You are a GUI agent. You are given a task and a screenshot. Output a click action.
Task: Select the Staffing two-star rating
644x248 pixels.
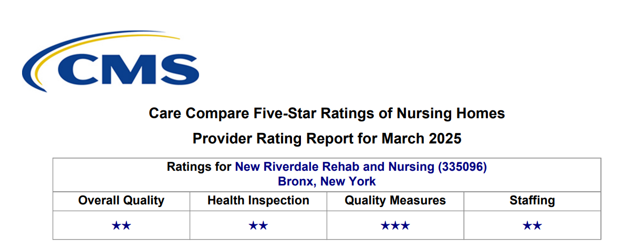pyautogui.click(x=532, y=226)
